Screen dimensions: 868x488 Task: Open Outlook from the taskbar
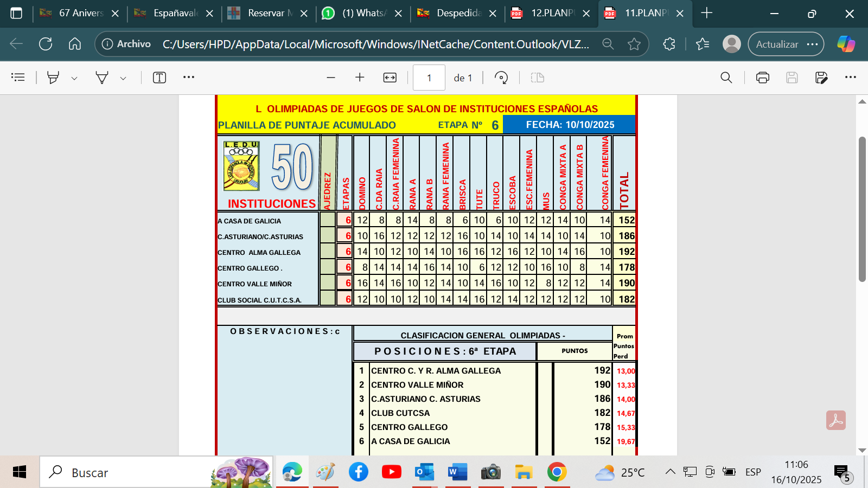[x=424, y=472]
